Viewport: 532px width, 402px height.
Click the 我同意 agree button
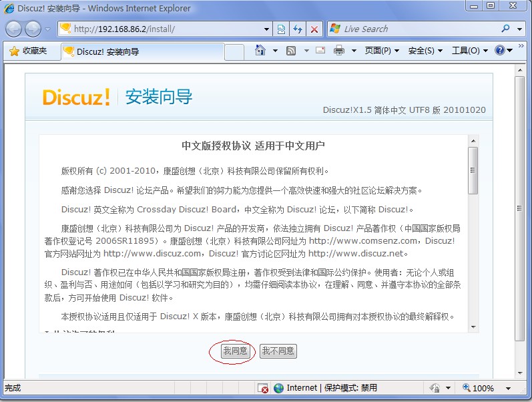click(235, 351)
